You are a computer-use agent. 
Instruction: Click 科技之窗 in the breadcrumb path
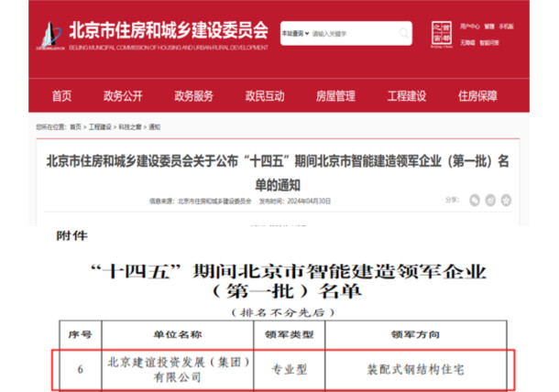click(130, 127)
